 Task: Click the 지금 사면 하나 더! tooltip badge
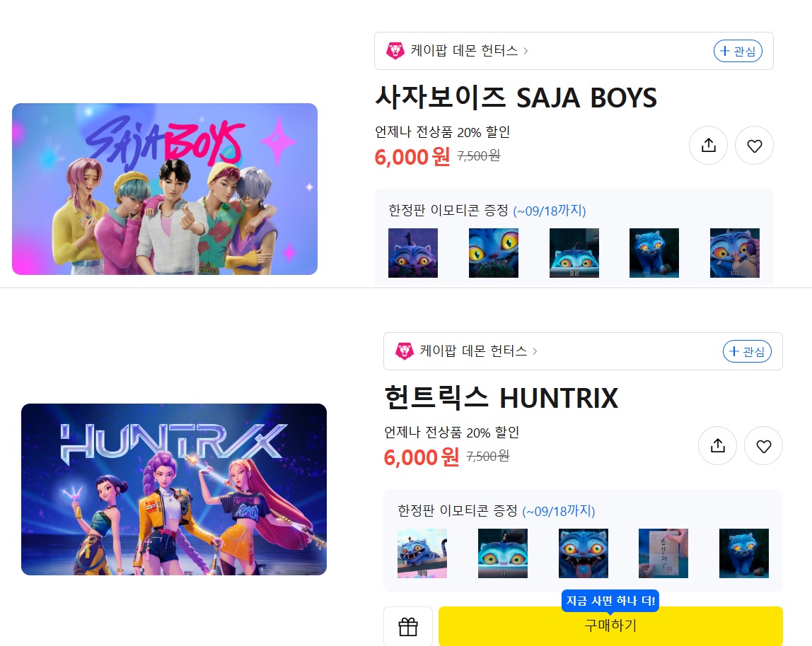[610, 601]
